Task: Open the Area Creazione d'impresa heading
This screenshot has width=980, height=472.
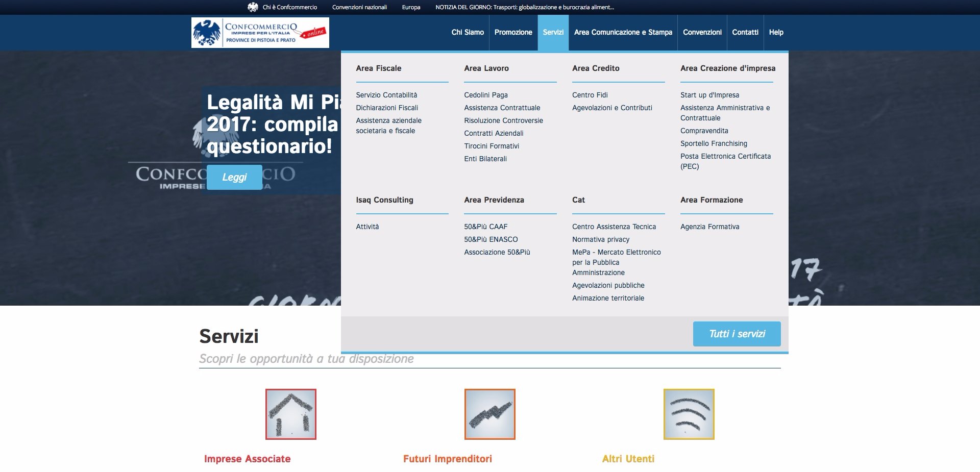Action: point(728,68)
